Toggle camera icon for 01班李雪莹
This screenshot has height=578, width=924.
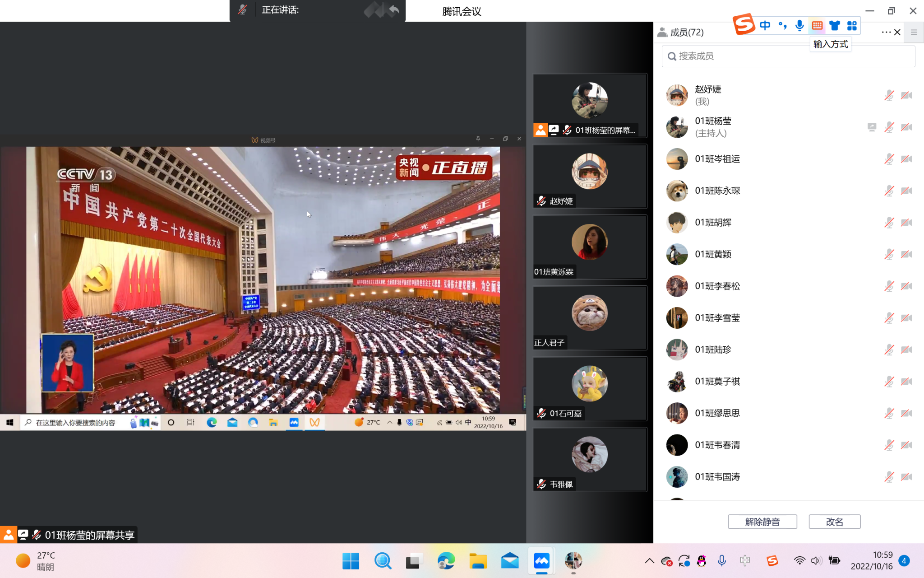pos(906,318)
